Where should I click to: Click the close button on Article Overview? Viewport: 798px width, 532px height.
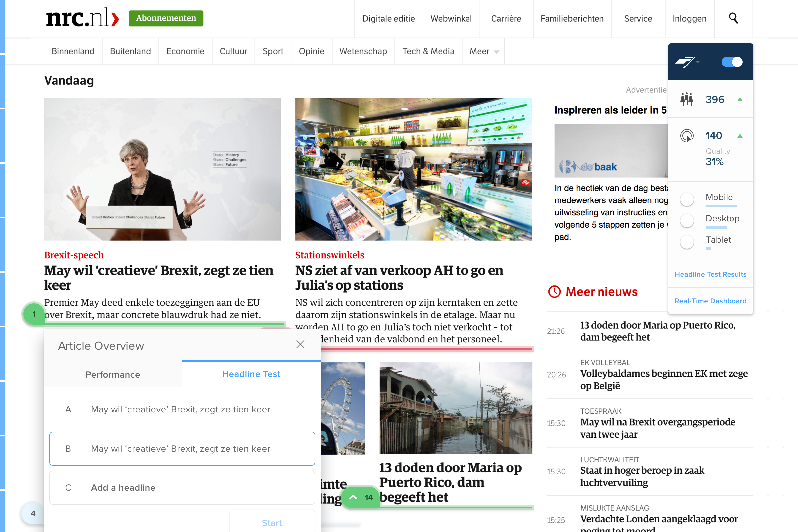[301, 344]
